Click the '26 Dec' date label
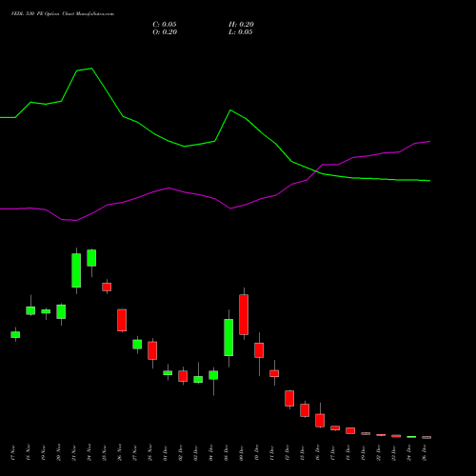The height and width of the screenshot is (476, 476). point(425,452)
